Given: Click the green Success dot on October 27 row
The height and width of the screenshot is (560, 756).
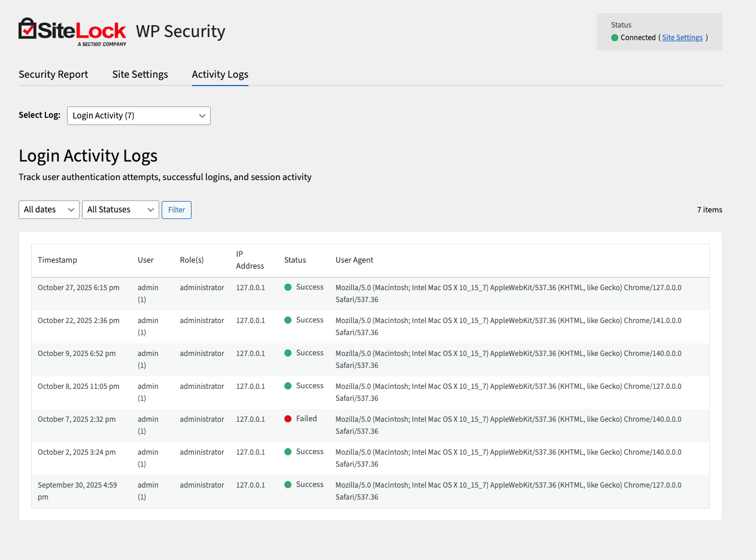Looking at the screenshot, I should coord(289,287).
